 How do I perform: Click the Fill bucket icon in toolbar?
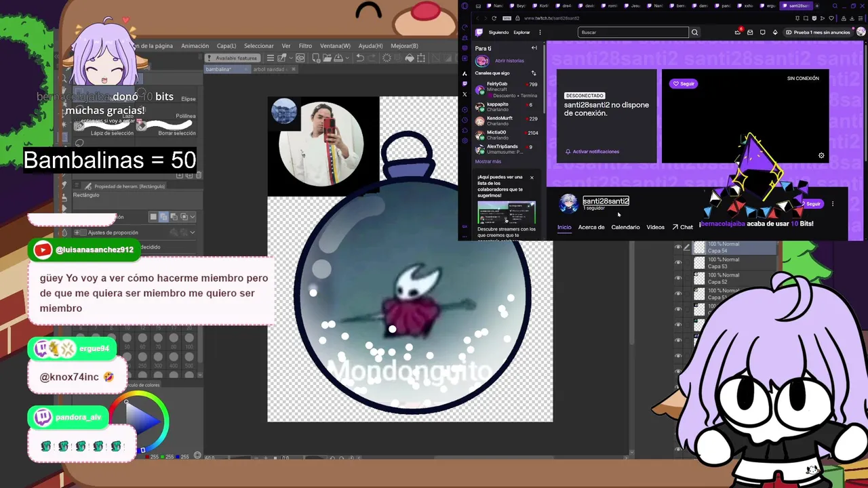410,58
